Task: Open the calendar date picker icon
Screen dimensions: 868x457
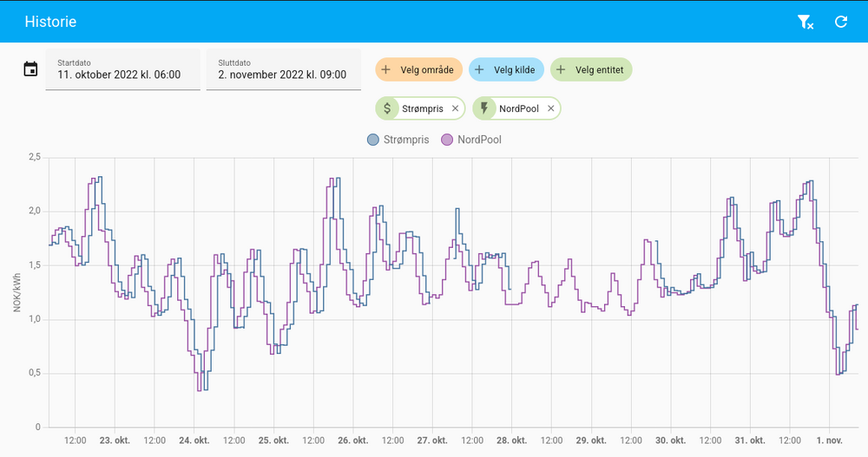Action: tap(30, 69)
